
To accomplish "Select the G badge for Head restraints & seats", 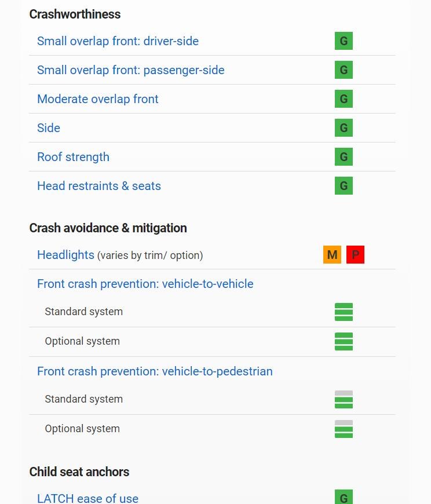I will [344, 185].
